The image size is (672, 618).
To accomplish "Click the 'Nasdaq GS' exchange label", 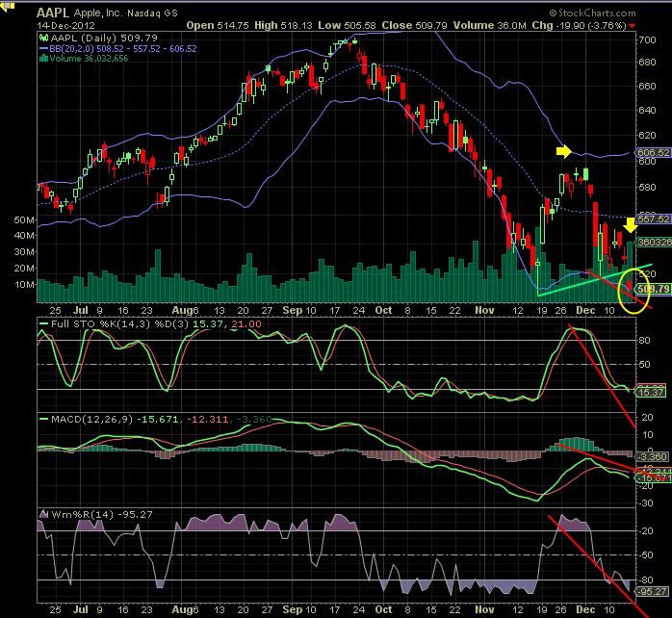I will [152, 13].
